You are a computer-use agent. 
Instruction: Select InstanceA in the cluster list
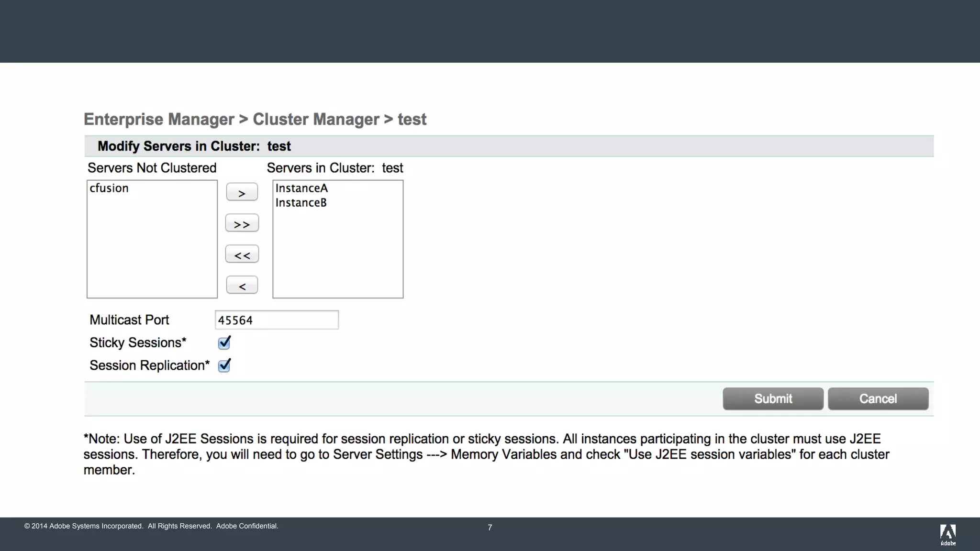point(301,188)
